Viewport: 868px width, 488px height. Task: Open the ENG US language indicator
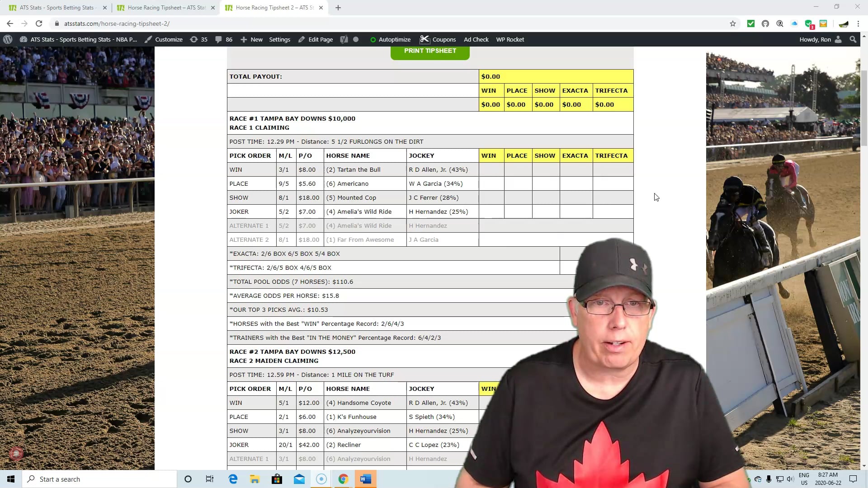click(x=804, y=479)
